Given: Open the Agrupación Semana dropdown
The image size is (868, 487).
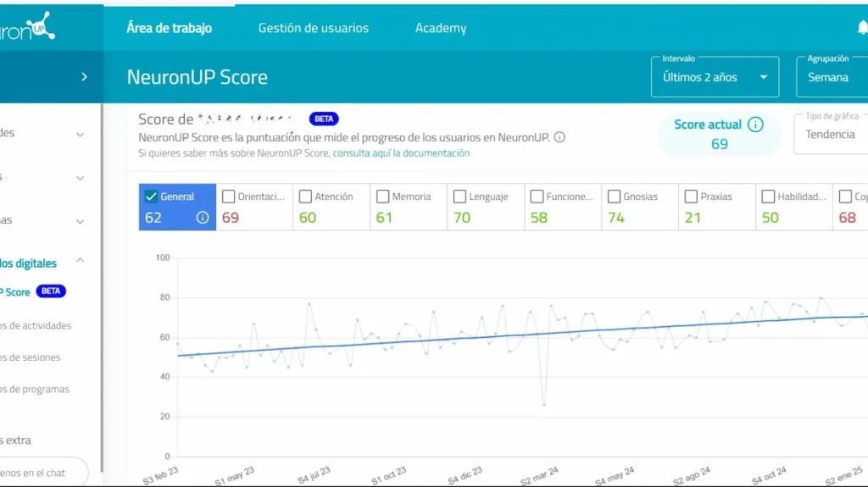Looking at the screenshot, I should [831, 77].
